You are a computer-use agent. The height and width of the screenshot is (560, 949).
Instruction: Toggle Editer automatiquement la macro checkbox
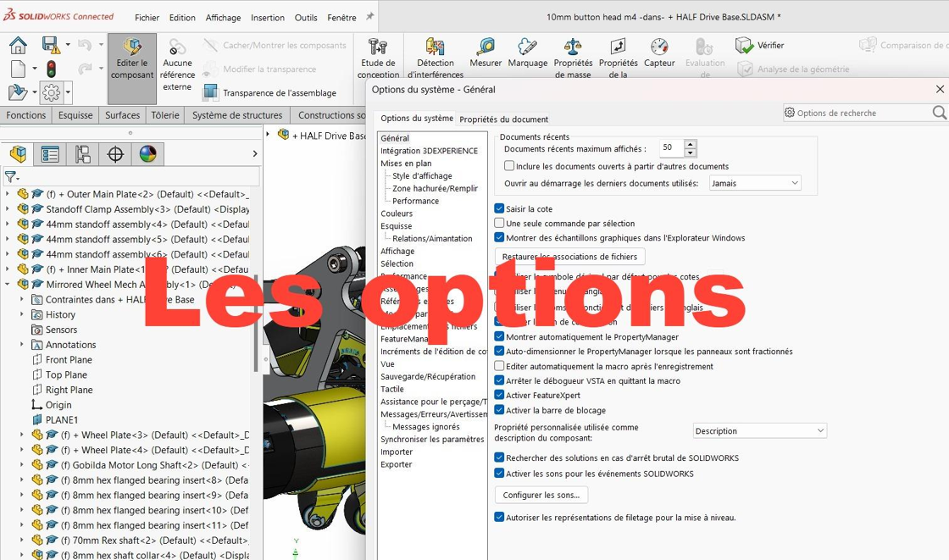point(499,366)
